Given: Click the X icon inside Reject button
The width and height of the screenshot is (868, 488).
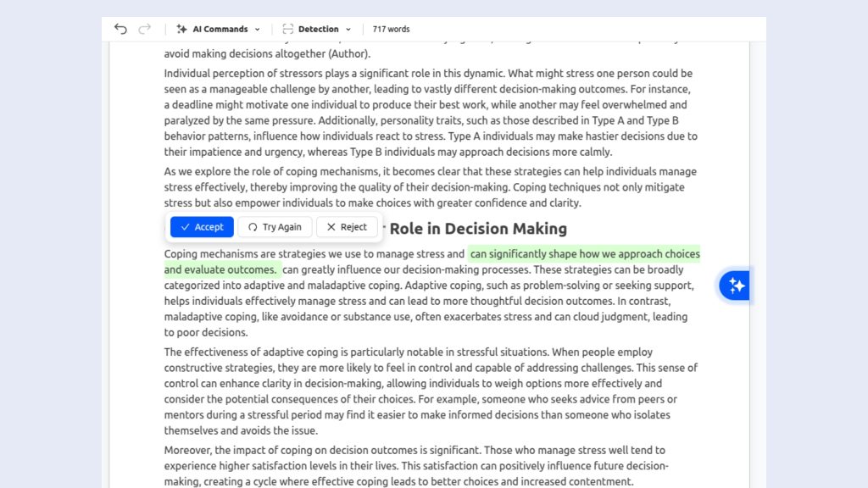Looking at the screenshot, I should click(332, 227).
